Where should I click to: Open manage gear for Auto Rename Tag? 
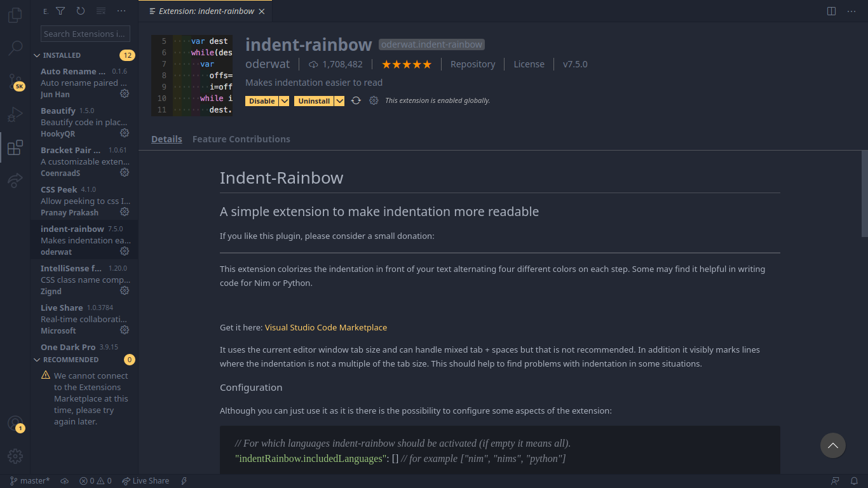click(125, 93)
